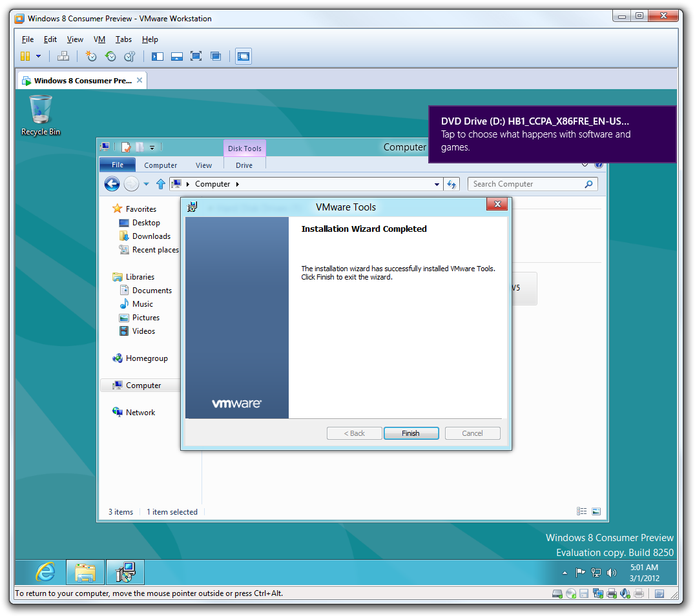Click the Refresh button beside the address bar
The width and height of the screenshot is (695, 616).
pos(451,185)
